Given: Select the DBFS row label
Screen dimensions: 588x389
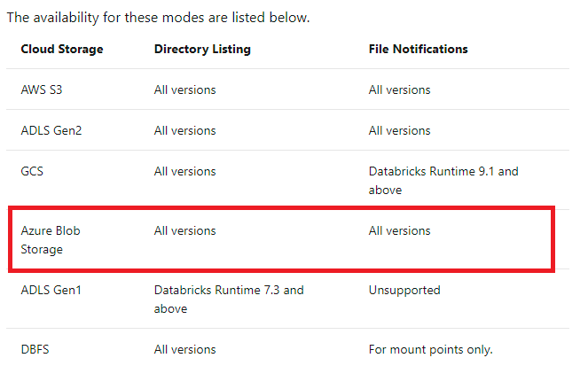Looking at the screenshot, I should pos(35,349).
